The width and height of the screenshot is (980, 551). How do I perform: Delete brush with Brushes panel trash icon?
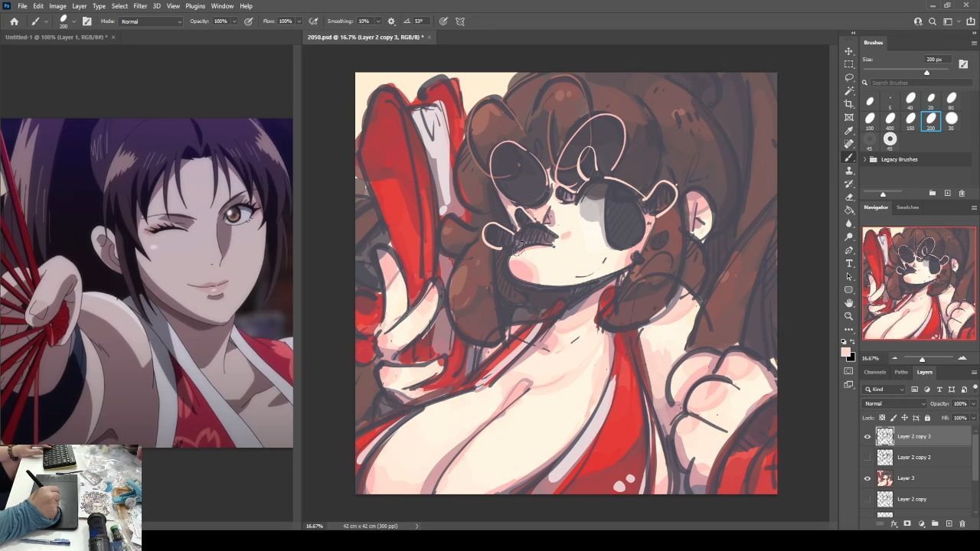coord(962,193)
